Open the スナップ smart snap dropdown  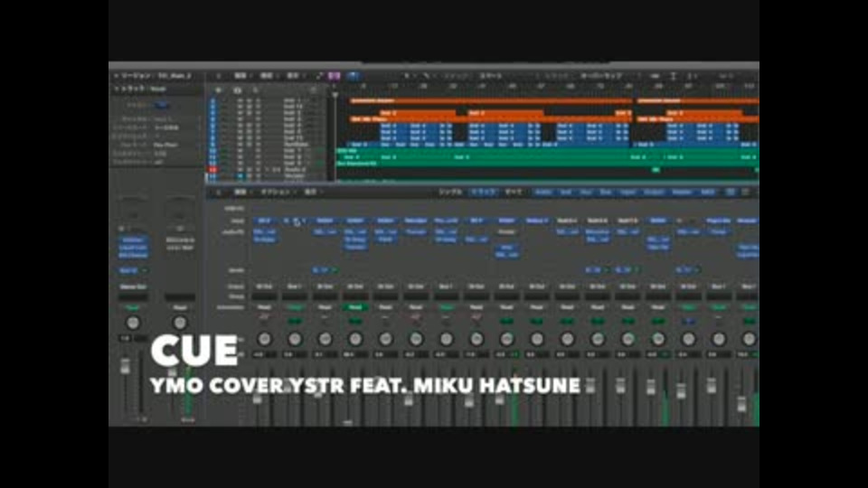(x=490, y=75)
